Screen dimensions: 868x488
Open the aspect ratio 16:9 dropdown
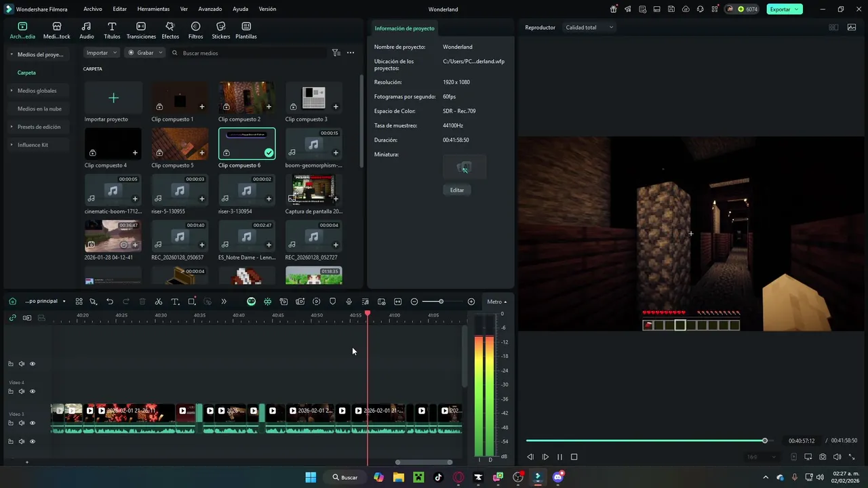point(760,457)
